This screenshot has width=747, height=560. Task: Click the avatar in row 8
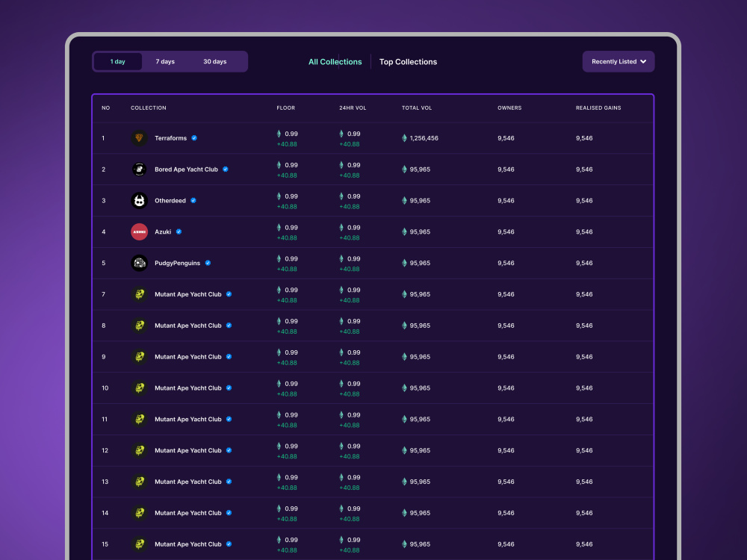[139, 326]
